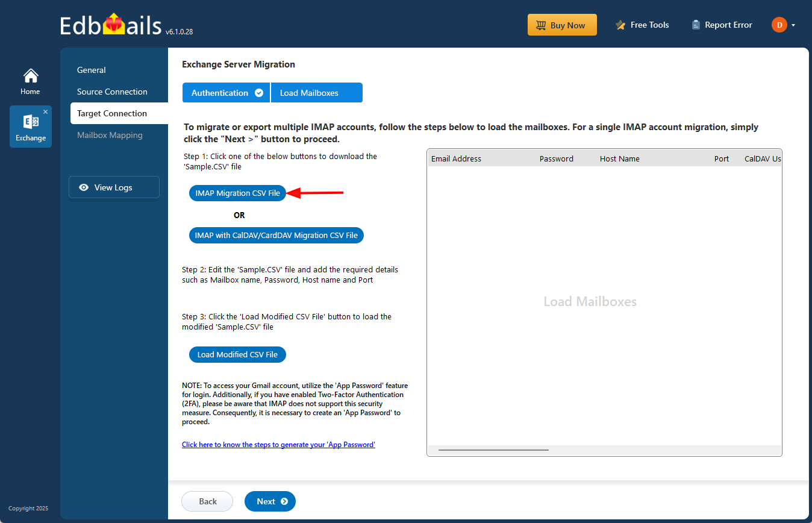
Task: Click the Email Address column header
Action: coord(456,158)
